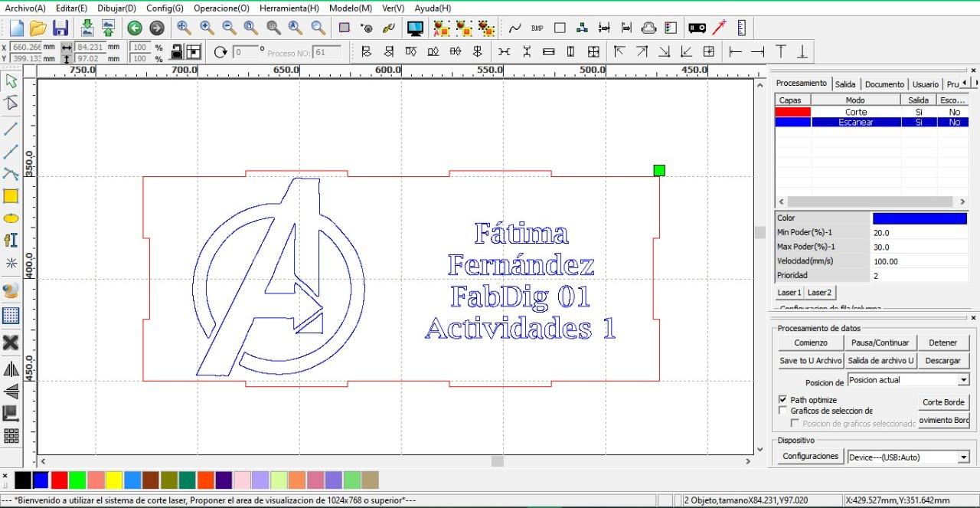
Task: Select the polyline tool
Action: point(11,151)
